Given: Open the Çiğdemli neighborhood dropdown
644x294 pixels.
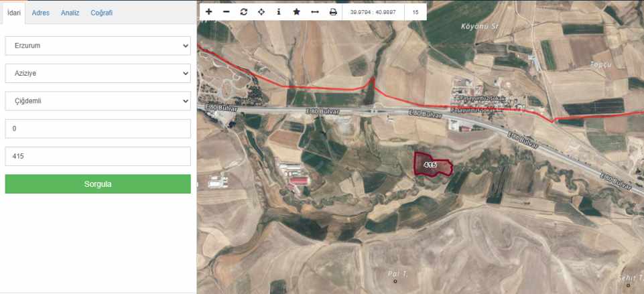Looking at the screenshot, I should point(98,101).
